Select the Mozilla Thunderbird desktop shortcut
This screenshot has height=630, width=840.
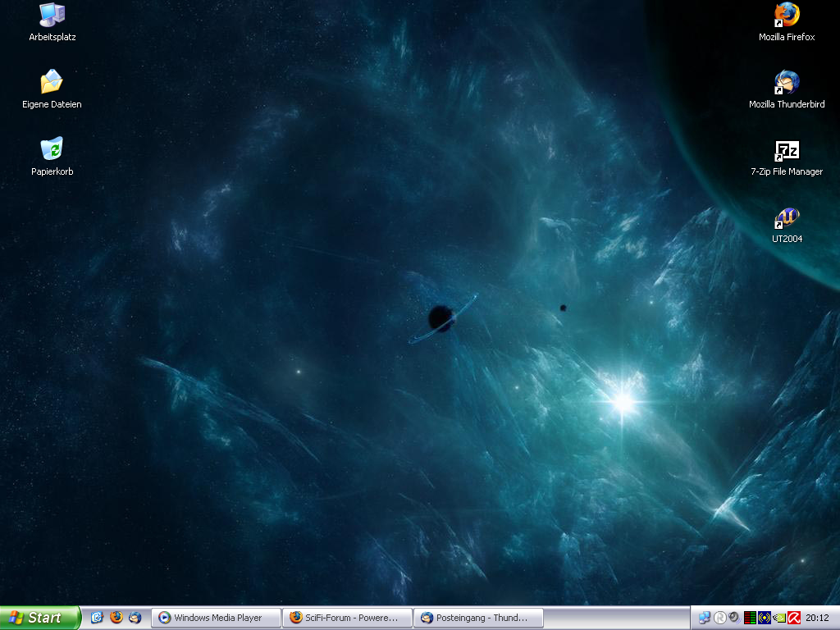(x=786, y=83)
